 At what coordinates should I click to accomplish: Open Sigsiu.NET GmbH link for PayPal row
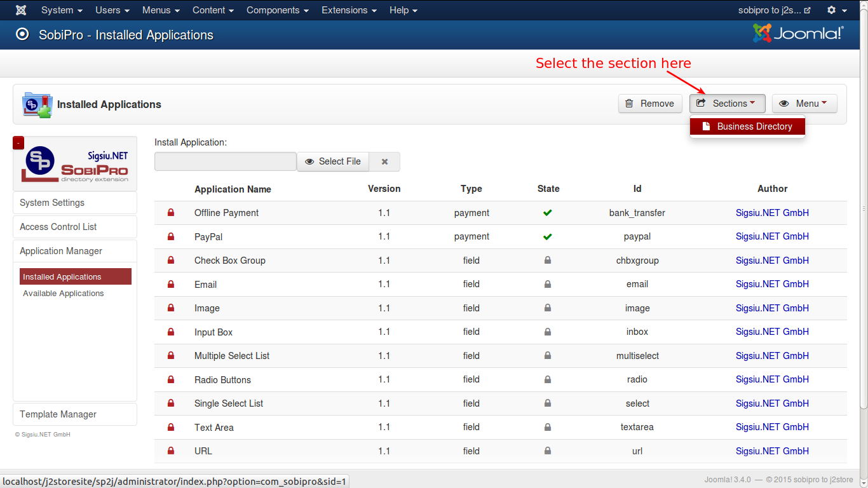(772, 236)
